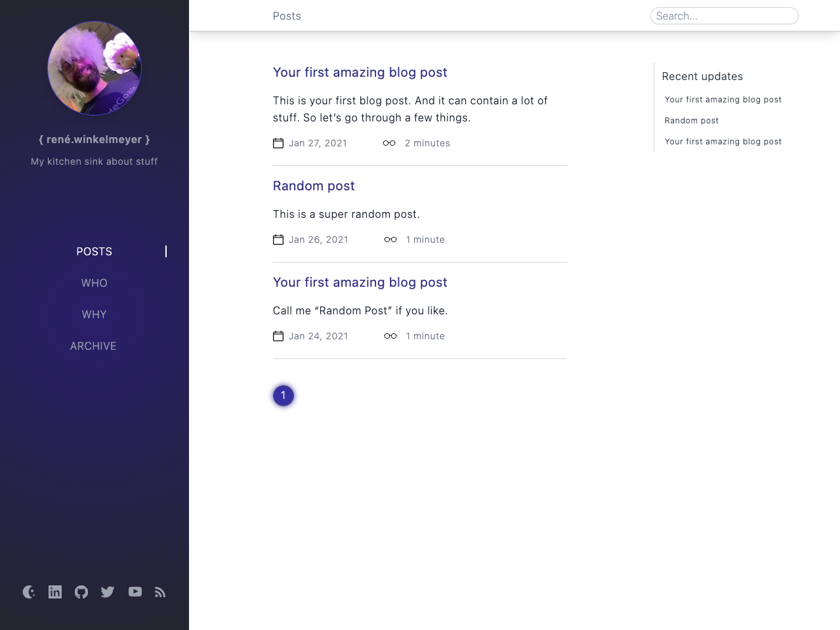Open 'Your first amazing blog post'

point(360,72)
